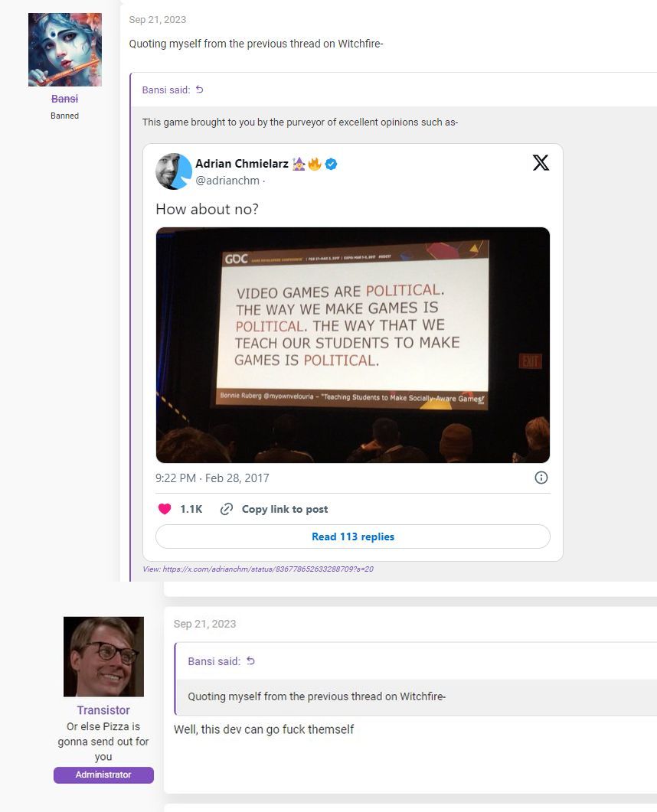657x812 pixels.
Task: Open Transistor's avatar image
Action: click(103, 657)
